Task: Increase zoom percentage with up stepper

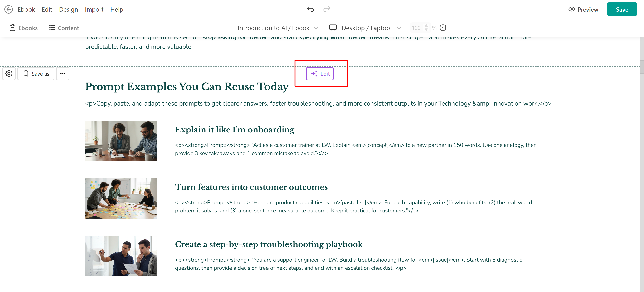Action: (426, 26)
